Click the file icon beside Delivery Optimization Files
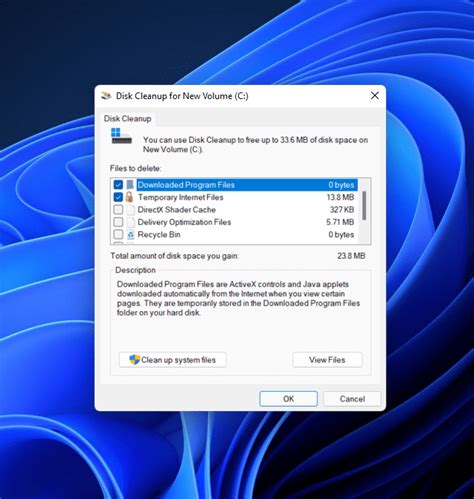Viewport: 474px width, 499px height. click(x=130, y=222)
